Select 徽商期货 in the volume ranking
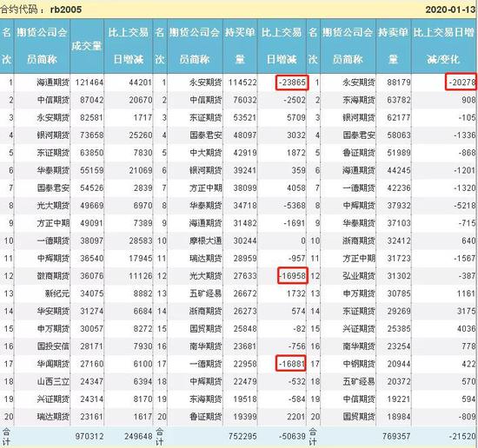 click(x=53, y=276)
